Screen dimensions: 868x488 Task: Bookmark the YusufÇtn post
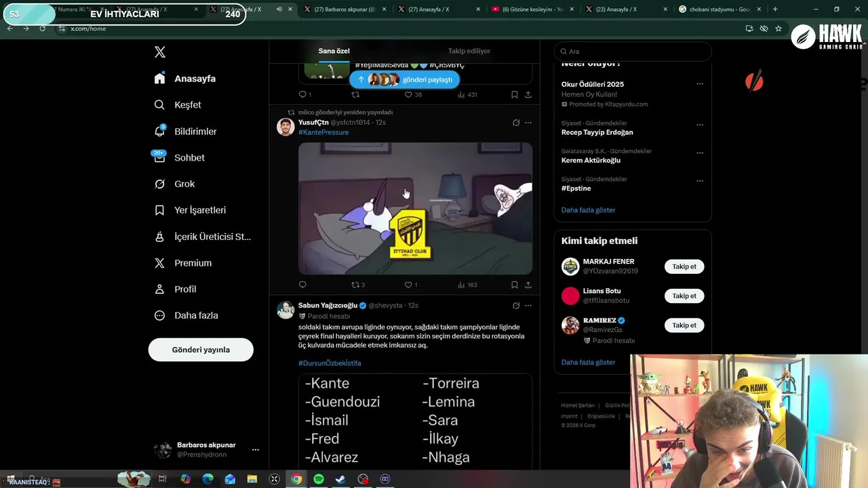[x=515, y=285]
